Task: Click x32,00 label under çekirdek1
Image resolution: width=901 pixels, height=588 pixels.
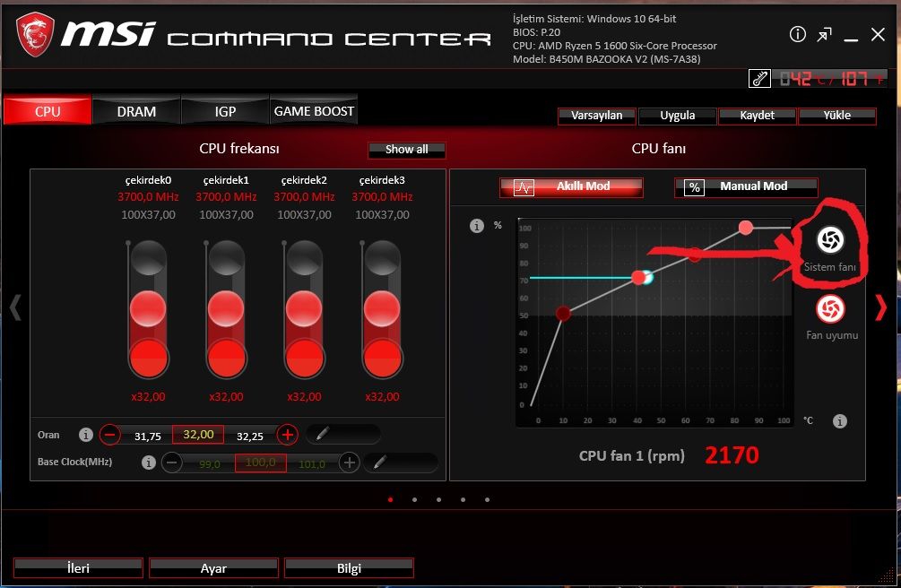Action: [226, 396]
